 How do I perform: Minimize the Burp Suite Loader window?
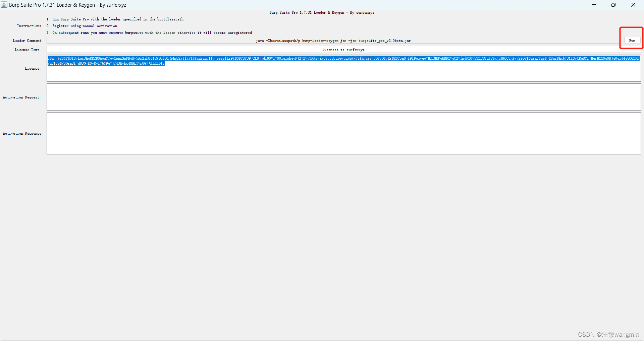594,5
